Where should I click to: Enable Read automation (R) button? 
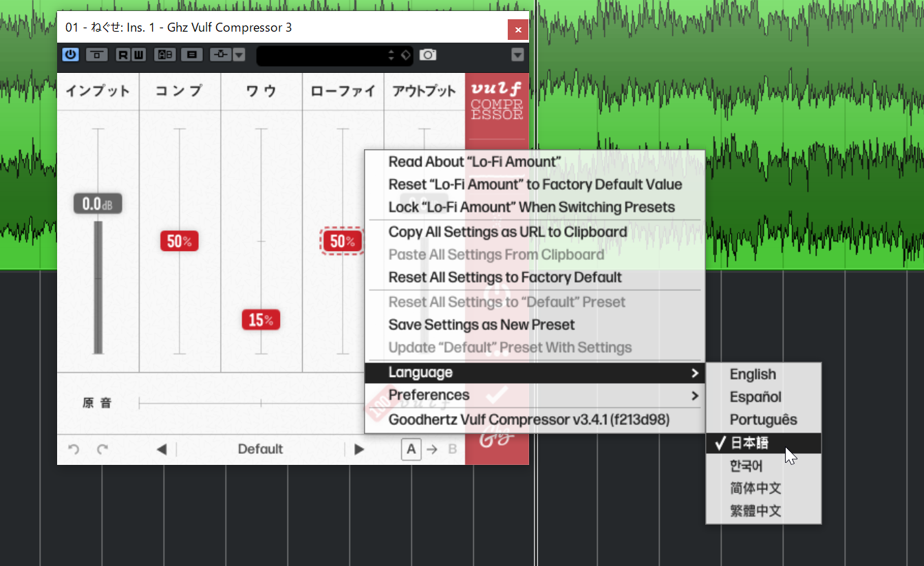coord(122,55)
